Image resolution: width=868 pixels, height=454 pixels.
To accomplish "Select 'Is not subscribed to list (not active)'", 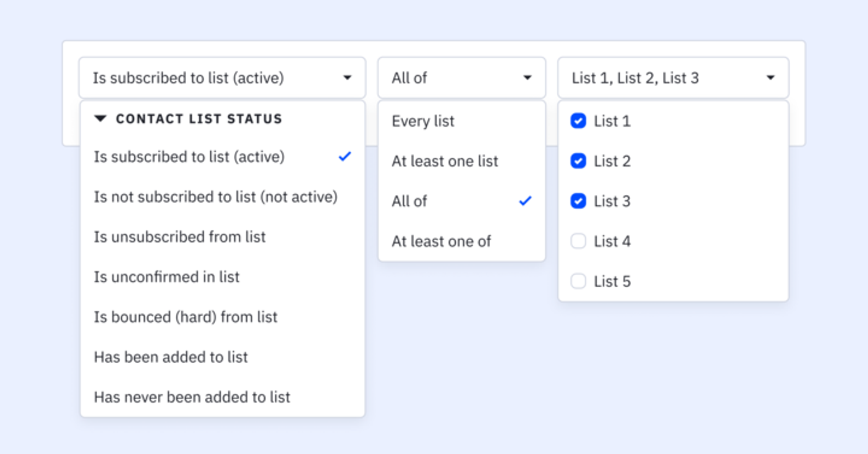I will click(x=216, y=197).
